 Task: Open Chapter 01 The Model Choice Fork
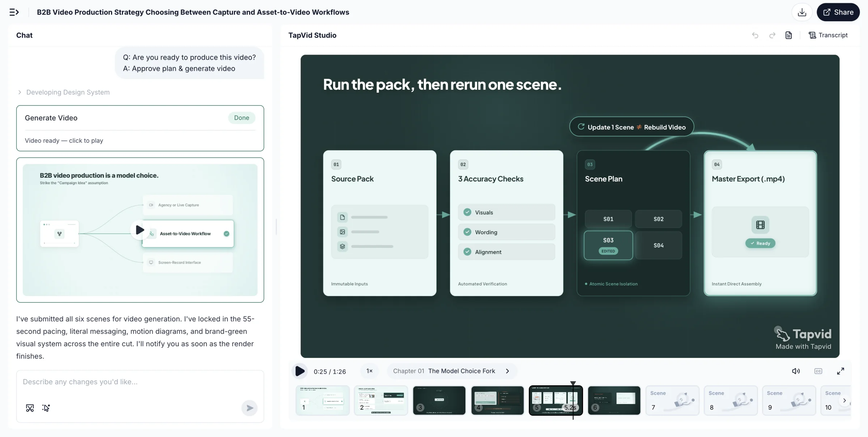coord(452,371)
